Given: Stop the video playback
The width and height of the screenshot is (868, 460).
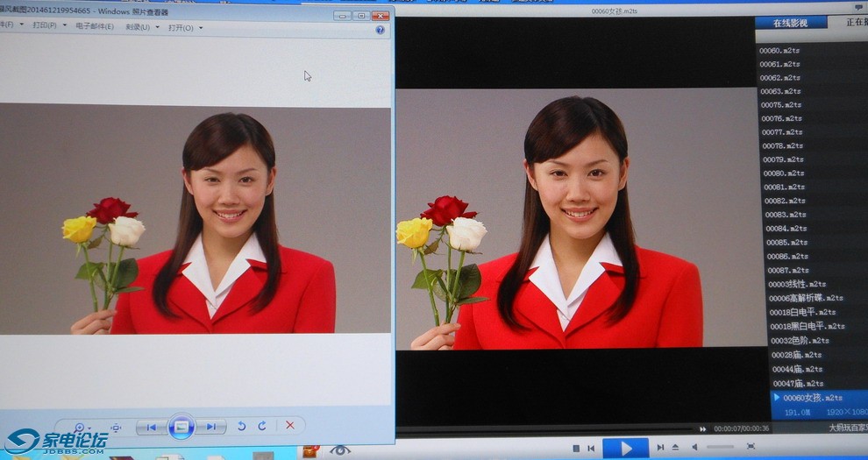Looking at the screenshot, I should [x=576, y=448].
